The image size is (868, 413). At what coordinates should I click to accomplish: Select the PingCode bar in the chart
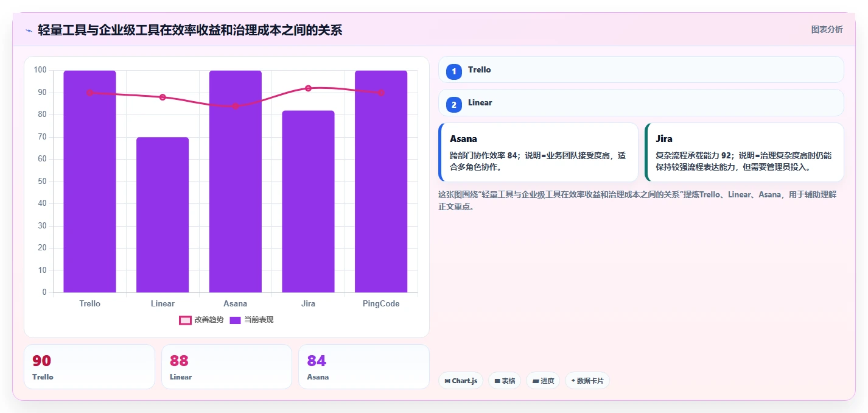click(x=381, y=182)
